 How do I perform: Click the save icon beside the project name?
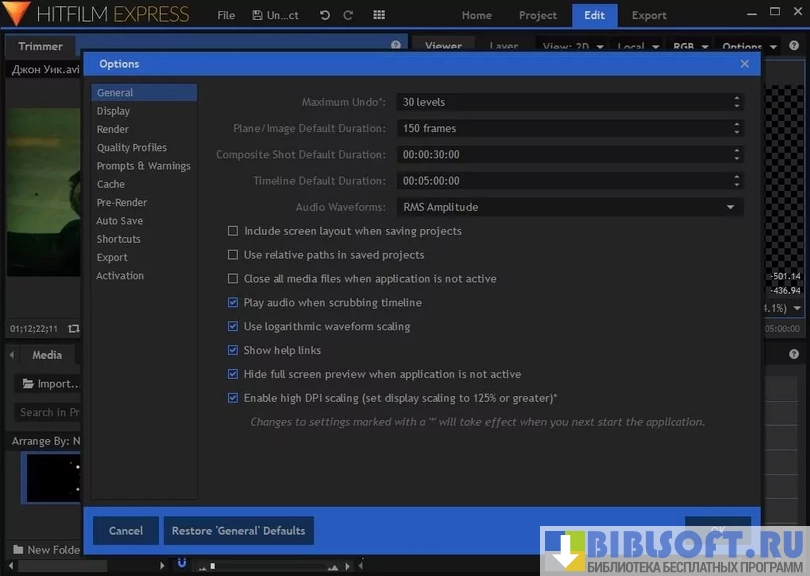(258, 16)
